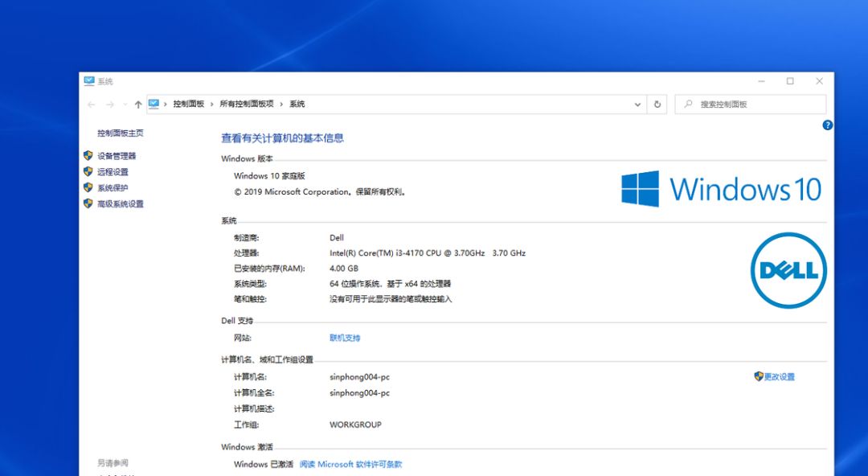Open recent locations dropdown chevron
868x476 pixels.
125,105
